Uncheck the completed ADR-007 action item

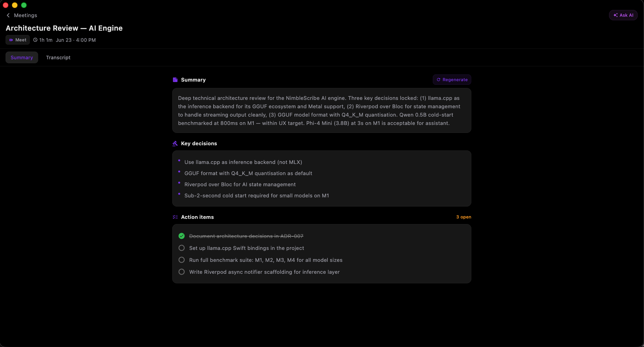181,236
